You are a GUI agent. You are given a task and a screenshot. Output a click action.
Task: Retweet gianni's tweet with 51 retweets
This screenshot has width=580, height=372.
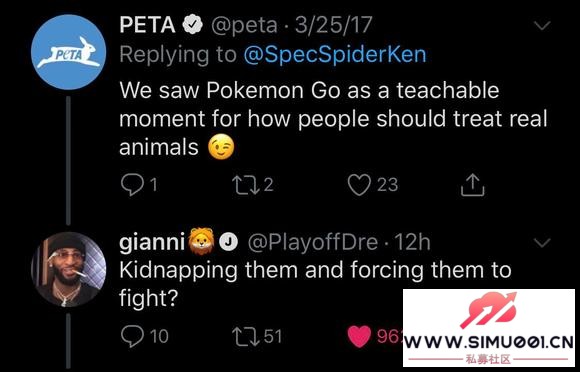(x=246, y=337)
